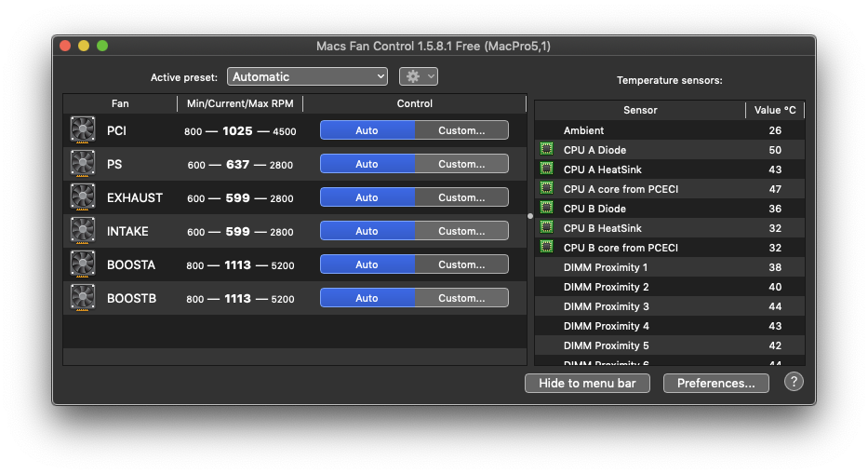Screen dimensions: 868x474
Task: Select the DIMM Proximity 2 row
Action: coord(670,287)
